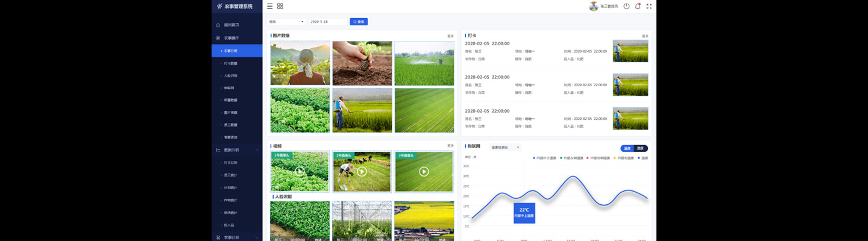Switch chart to 温度 mode
The width and height of the screenshot is (868, 241).
click(627, 148)
